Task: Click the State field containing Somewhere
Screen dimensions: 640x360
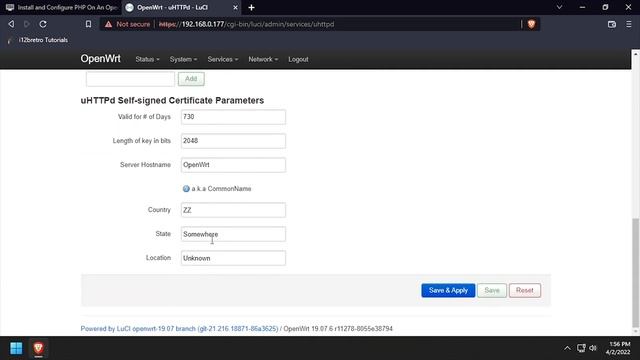Action: (233, 234)
